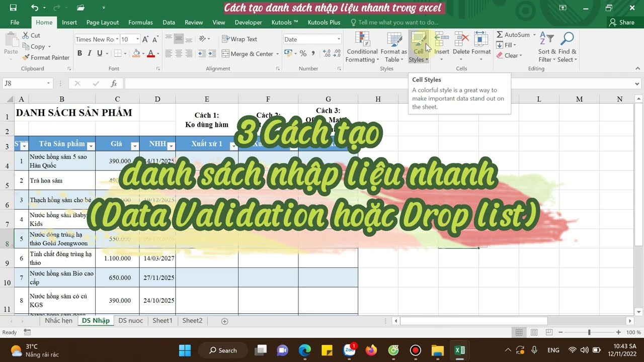Screen dimensions: 644x362
Task: Click the Cut scissors icon
Action: pos(26,35)
